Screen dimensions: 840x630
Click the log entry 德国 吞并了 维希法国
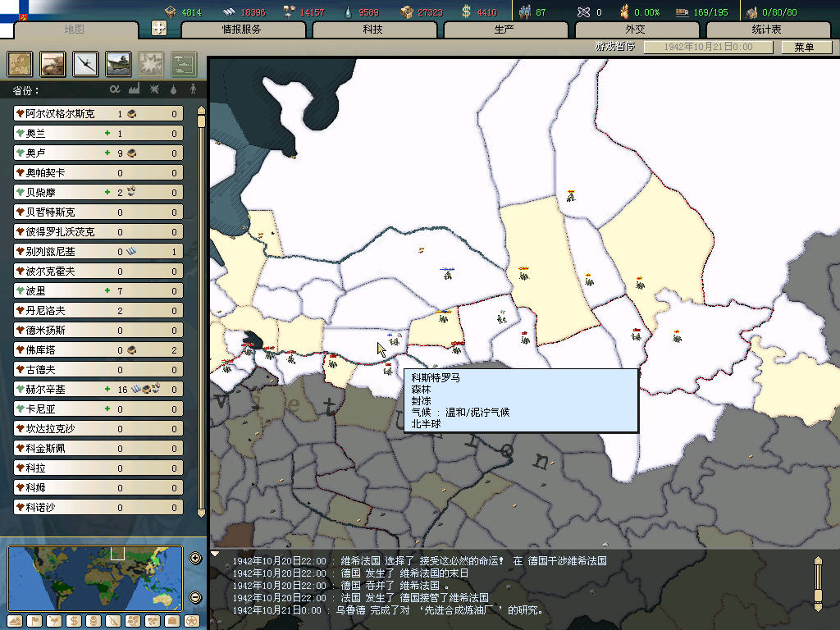340,586
